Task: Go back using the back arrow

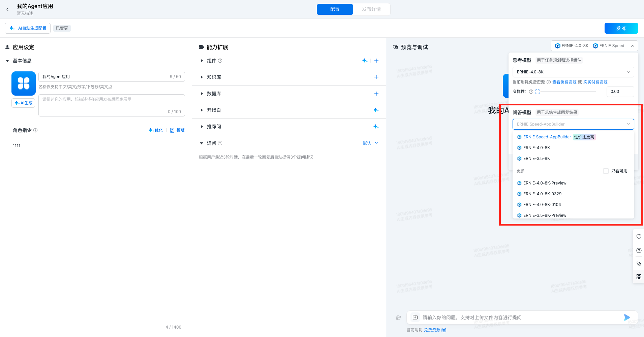Action: click(x=7, y=9)
